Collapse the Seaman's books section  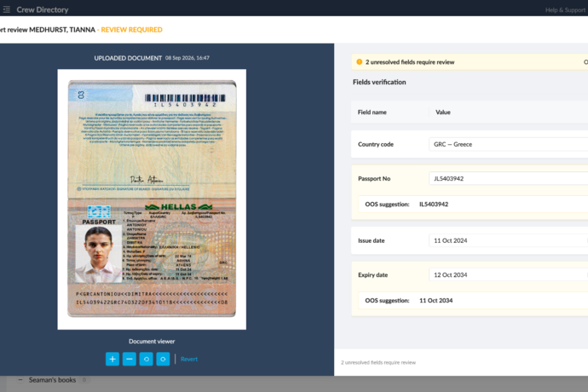(20, 380)
